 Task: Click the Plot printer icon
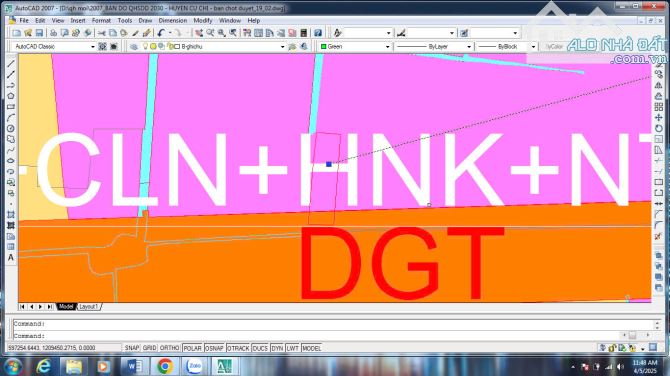click(53, 33)
